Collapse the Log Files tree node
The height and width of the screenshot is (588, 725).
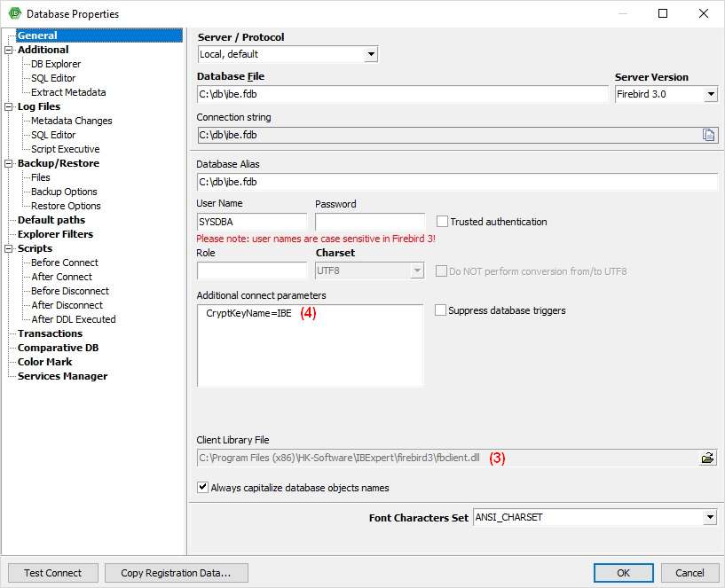point(8,106)
